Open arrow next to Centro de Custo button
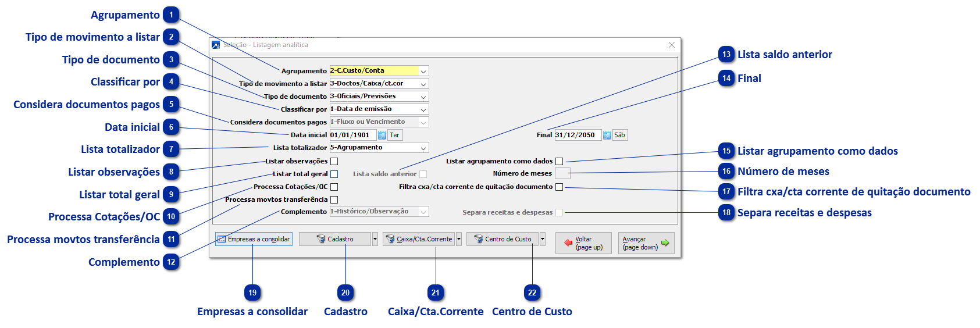The height and width of the screenshot is (328, 980). click(543, 239)
